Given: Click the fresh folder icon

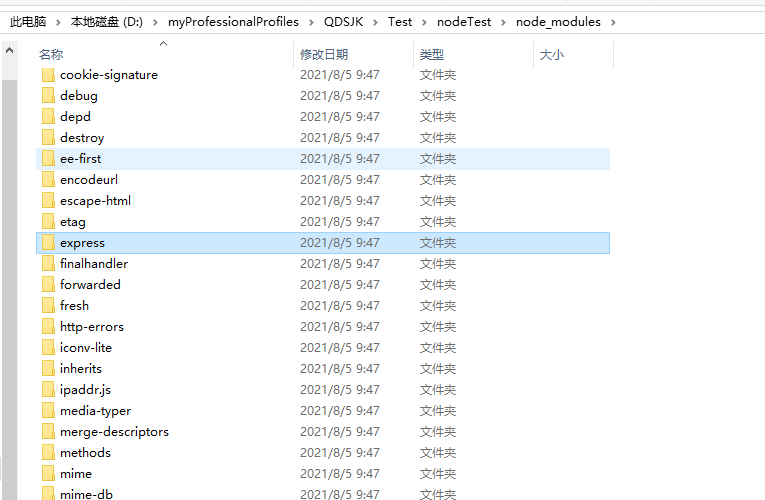Looking at the screenshot, I should click(48, 305).
